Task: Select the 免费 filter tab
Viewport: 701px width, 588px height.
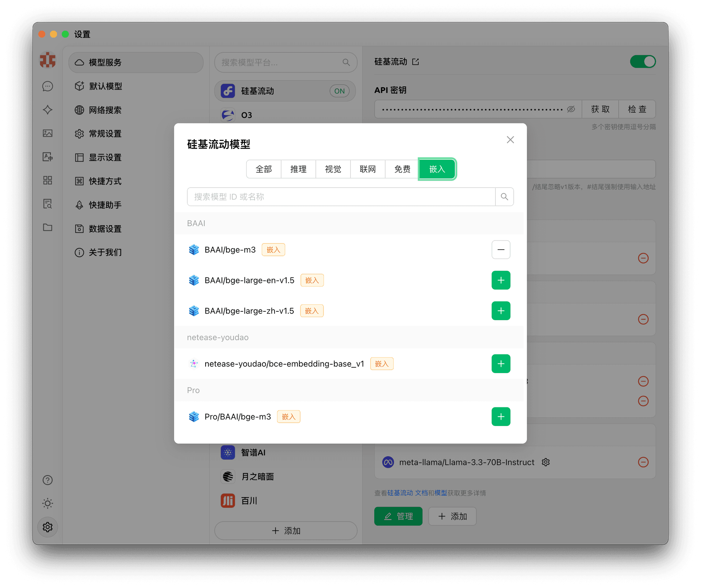Action: [402, 169]
